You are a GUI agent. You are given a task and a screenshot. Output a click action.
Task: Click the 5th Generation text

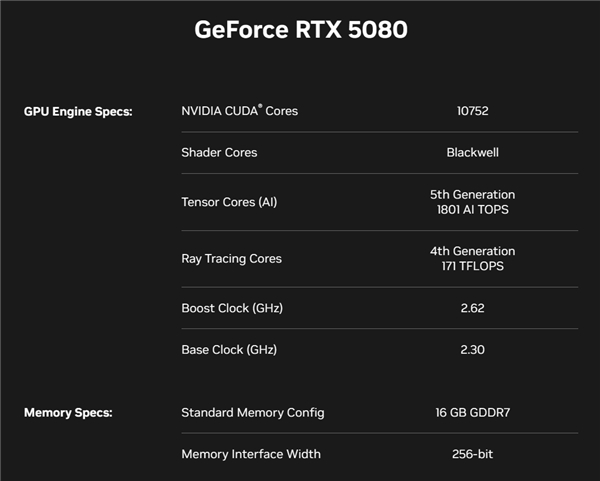coord(473,194)
